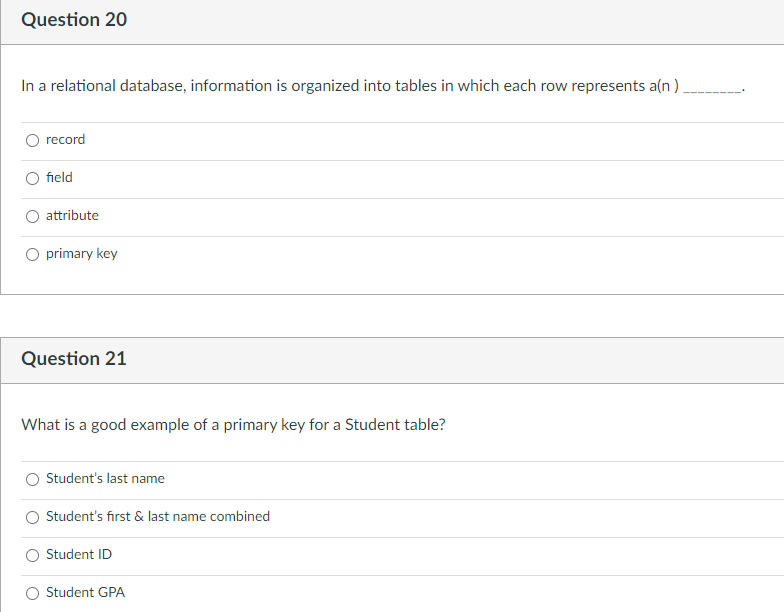Click the 'Student ID' label text
The width and height of the screenshot is (784, 612).
pyautogui.click(x=79, y=554)
